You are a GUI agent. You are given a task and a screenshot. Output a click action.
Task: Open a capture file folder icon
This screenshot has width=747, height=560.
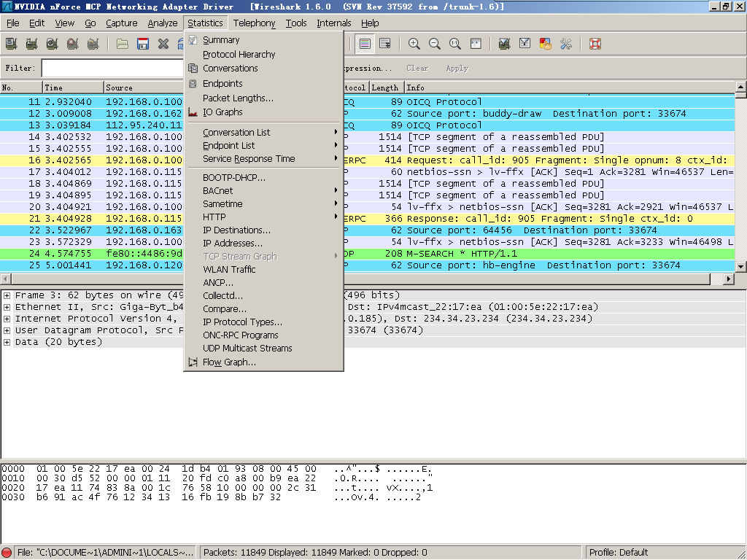pos(123,44)
